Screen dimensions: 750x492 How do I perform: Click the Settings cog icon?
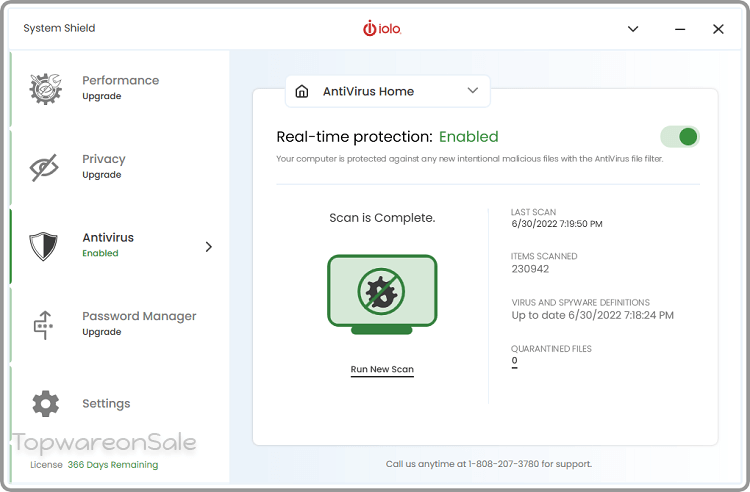pyautogui.click(x=45, y=404)
